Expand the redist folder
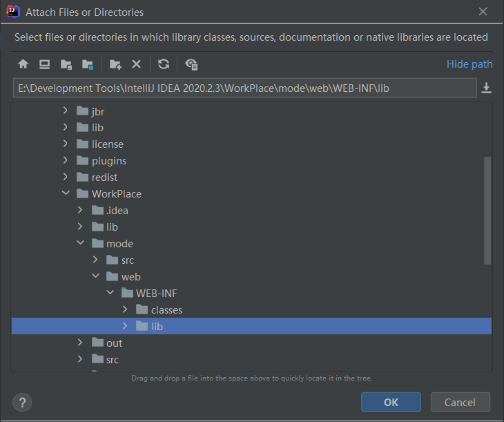The width and height of the screenshot is (504, 422). (66, 177)
